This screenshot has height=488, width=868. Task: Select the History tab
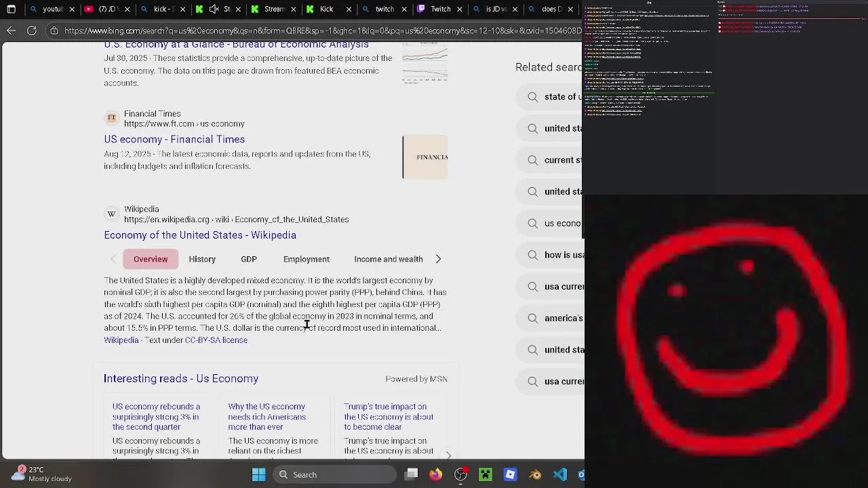[202, 259]
